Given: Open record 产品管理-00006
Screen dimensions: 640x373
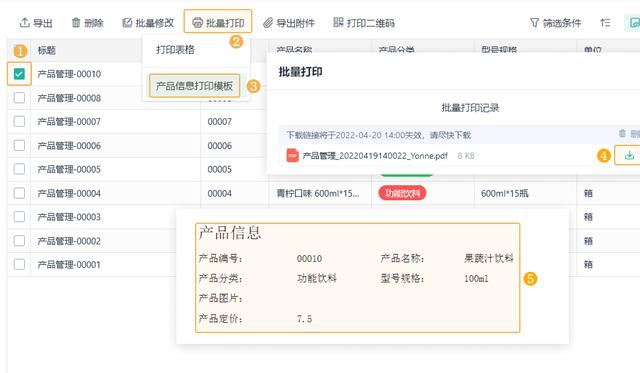Looking at the screenshot, I should [69, 146].
